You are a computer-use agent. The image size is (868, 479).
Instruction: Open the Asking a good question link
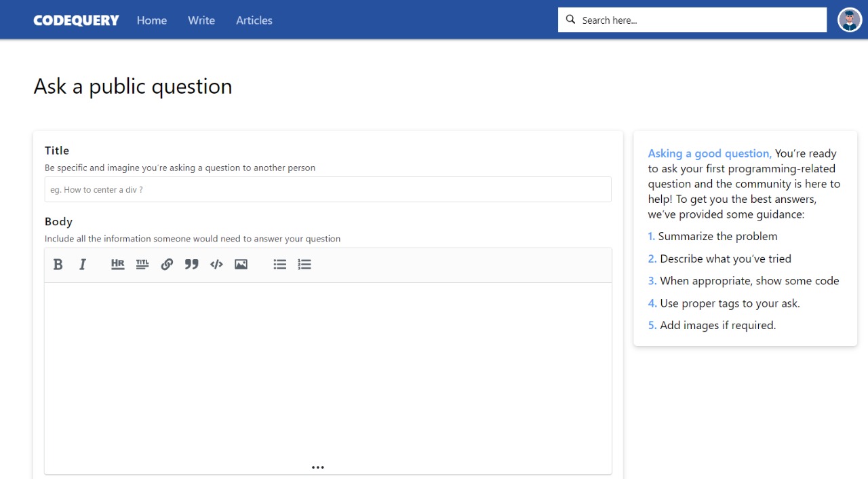click(x=708, y=153)
